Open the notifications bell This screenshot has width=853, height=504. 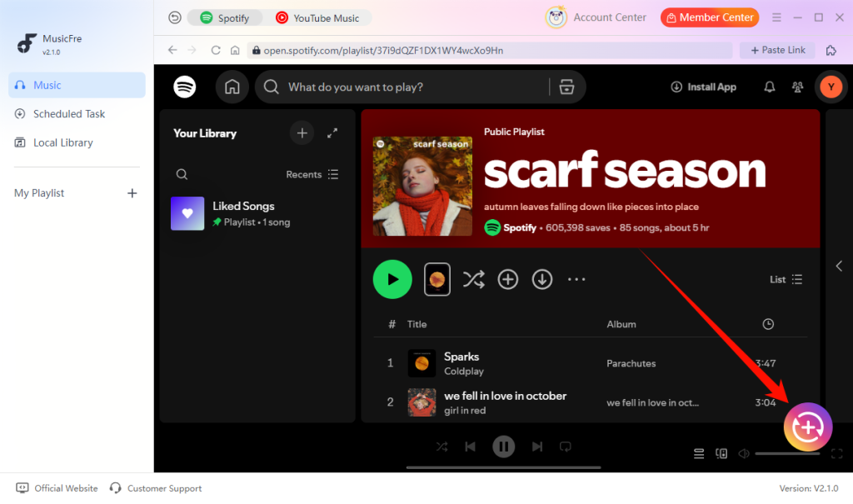tap(769, 87)
